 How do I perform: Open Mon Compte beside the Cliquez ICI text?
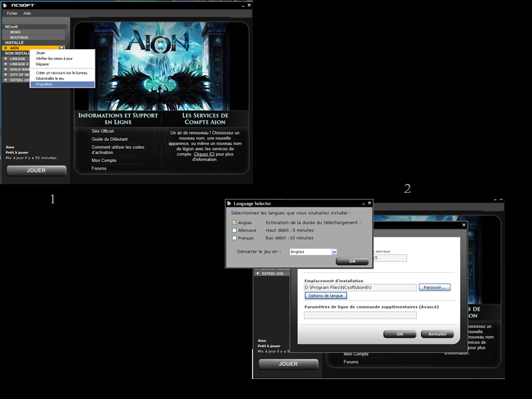104,160
